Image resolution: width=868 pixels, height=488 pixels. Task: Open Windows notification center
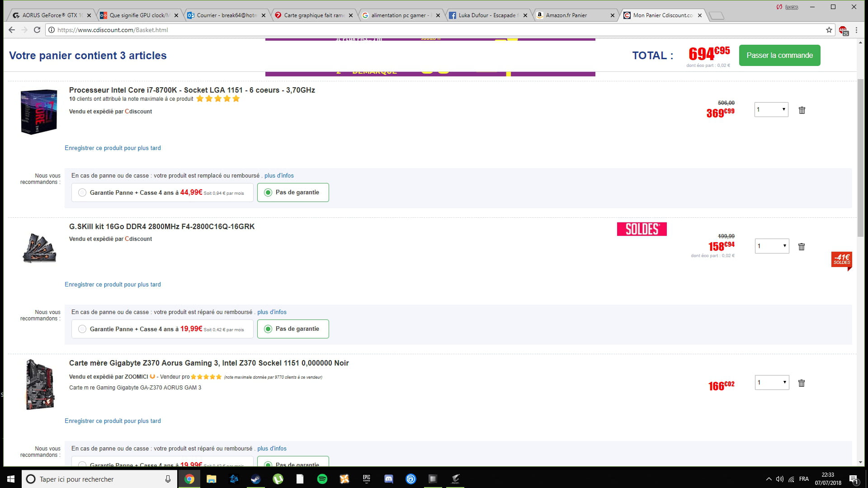coord(854,479)
